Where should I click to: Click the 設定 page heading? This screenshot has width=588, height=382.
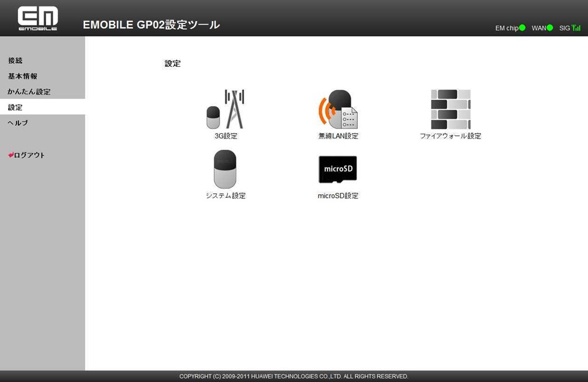(172, 64)
